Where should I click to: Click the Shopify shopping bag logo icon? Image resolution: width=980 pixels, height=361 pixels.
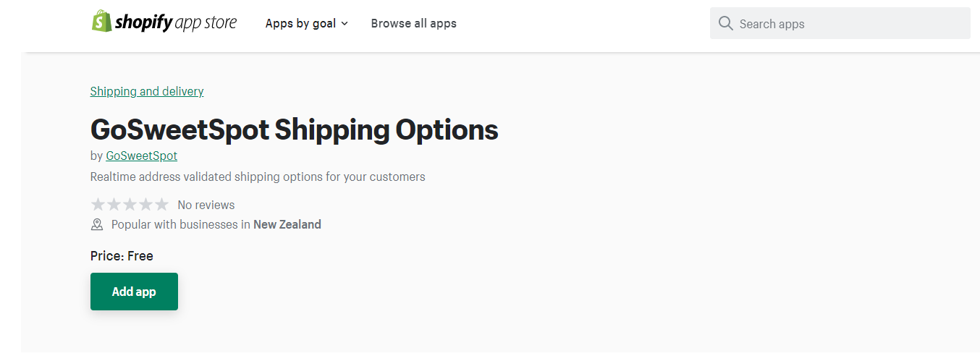(x=101, y=21)
